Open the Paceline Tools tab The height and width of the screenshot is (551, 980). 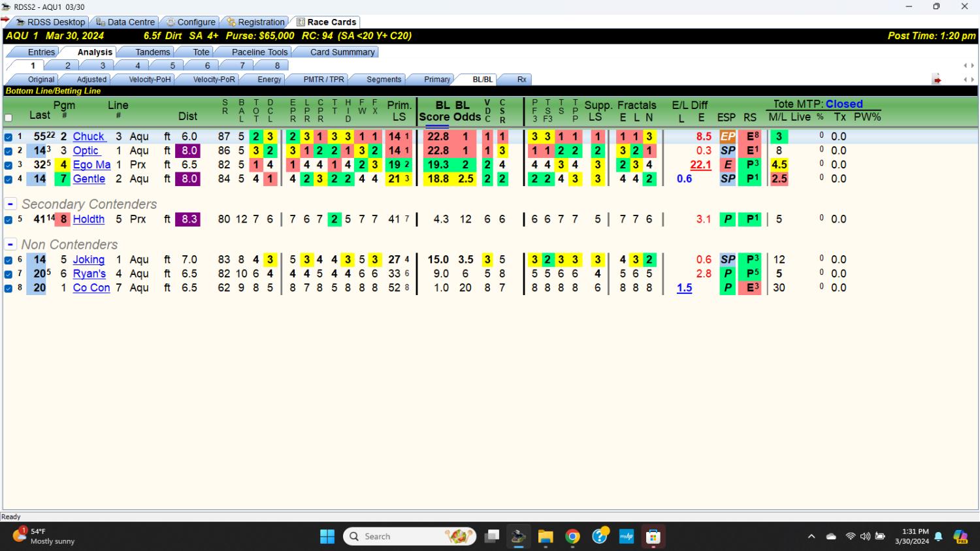point(259,52)
